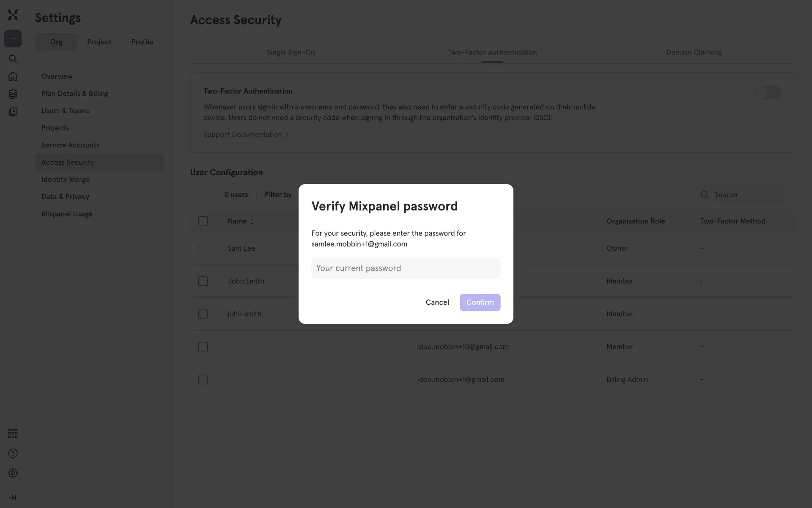Open help question mark icon
Screen dimensions: 812x508
point(13,453)
